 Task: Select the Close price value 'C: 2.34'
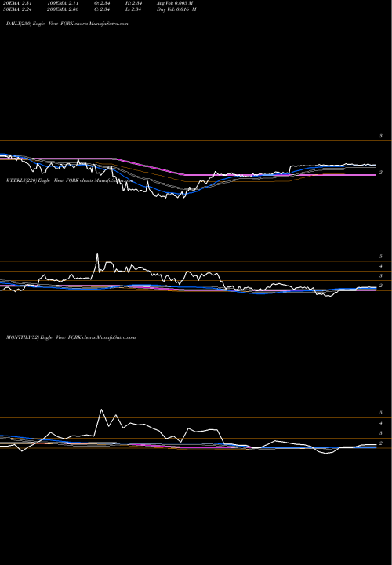pyautogui.click(x=102, y=9)
